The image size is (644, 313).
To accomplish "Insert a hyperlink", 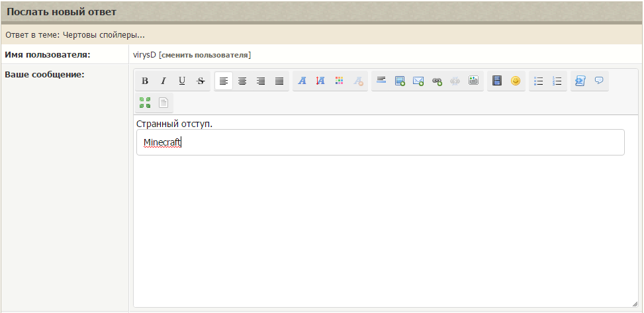I will [437, 81].
